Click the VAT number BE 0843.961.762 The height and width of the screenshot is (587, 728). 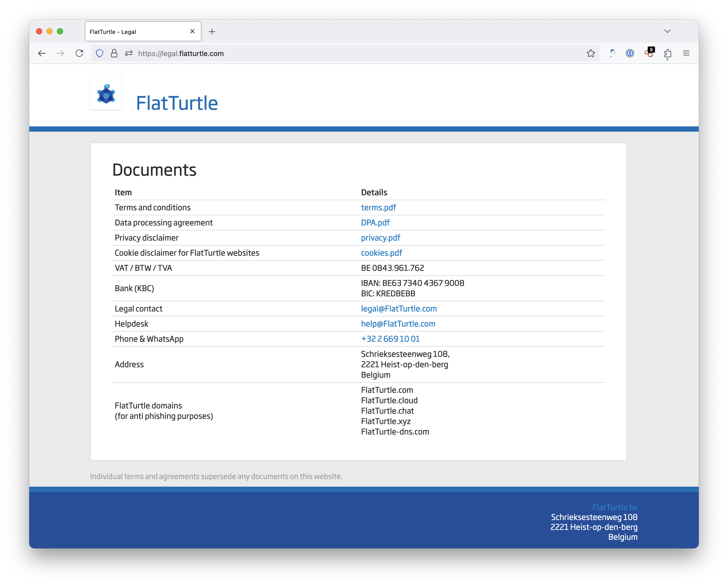[392, 268]
